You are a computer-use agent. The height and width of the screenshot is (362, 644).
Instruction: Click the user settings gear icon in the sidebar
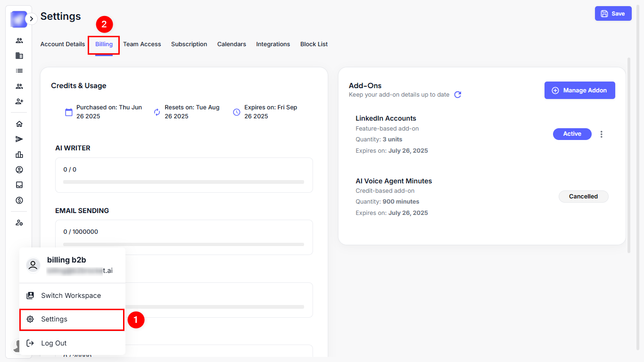19,222
